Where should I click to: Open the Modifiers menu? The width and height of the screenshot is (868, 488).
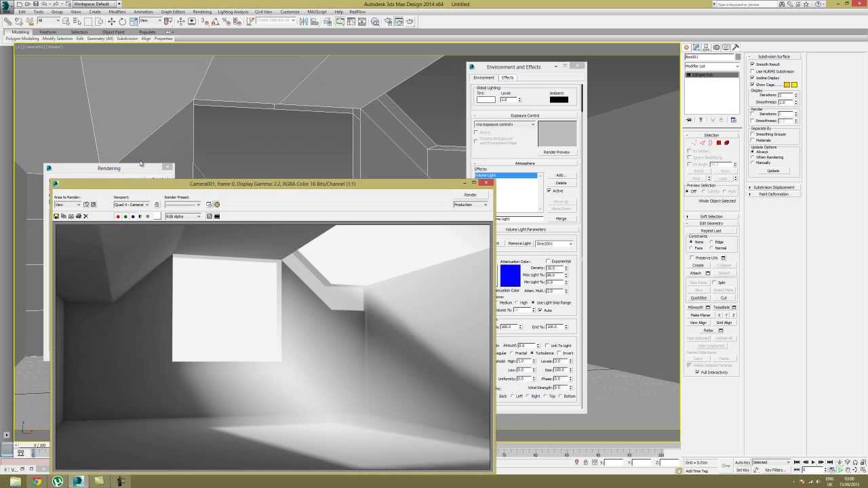tap(117, 12)
